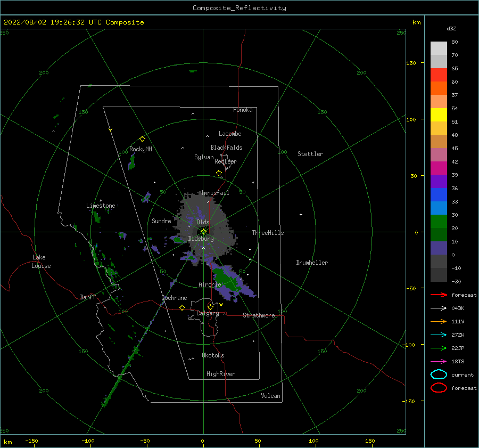The height and width of the screenshot is (448, 479).
Task: Click the Lacombe town label
Action: pos(230,134)
